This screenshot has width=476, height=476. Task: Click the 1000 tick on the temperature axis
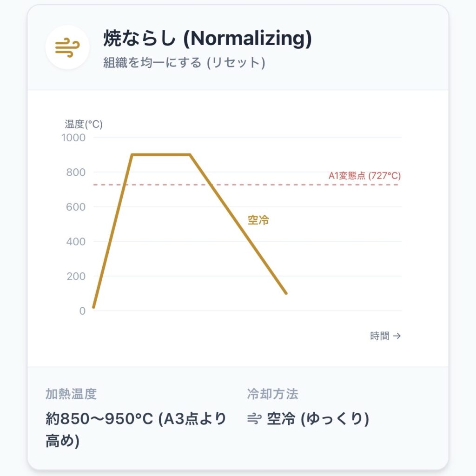(x=73, y=138)
